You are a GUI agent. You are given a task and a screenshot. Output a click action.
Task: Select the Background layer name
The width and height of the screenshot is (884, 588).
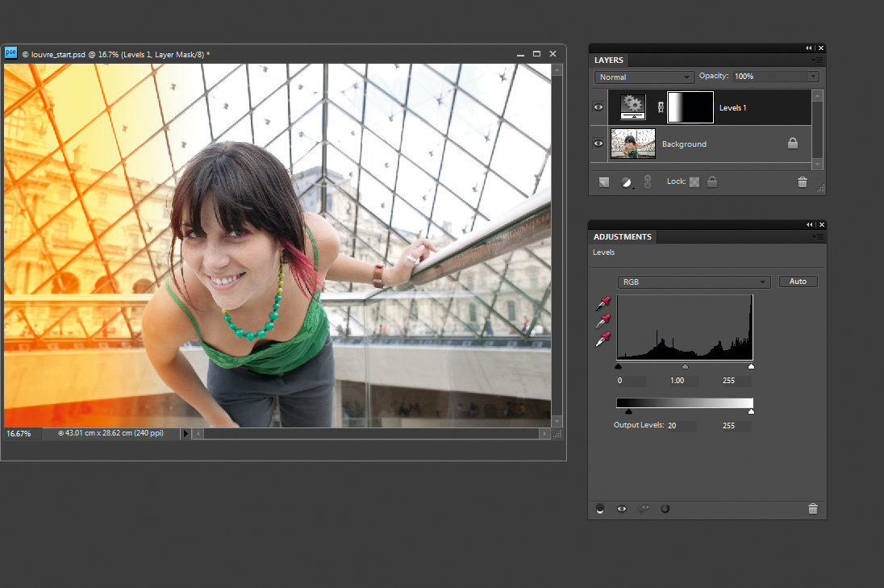click(684, 144)
